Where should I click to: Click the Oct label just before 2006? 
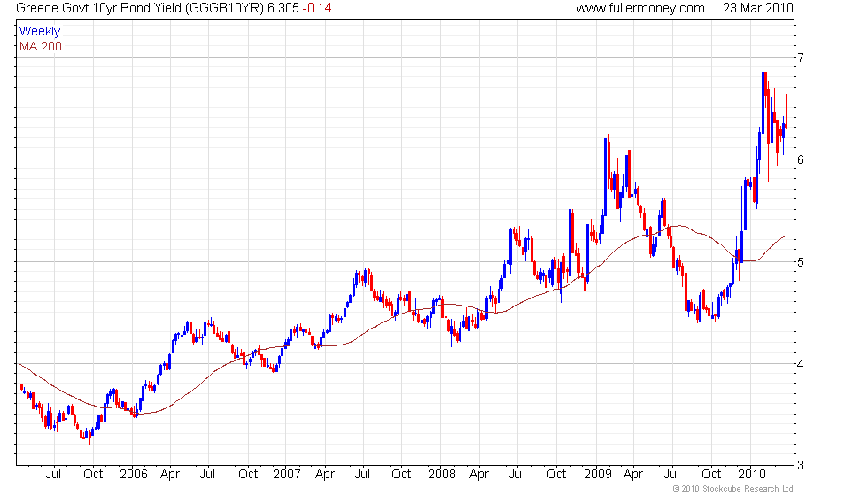[x=93, y=474]
